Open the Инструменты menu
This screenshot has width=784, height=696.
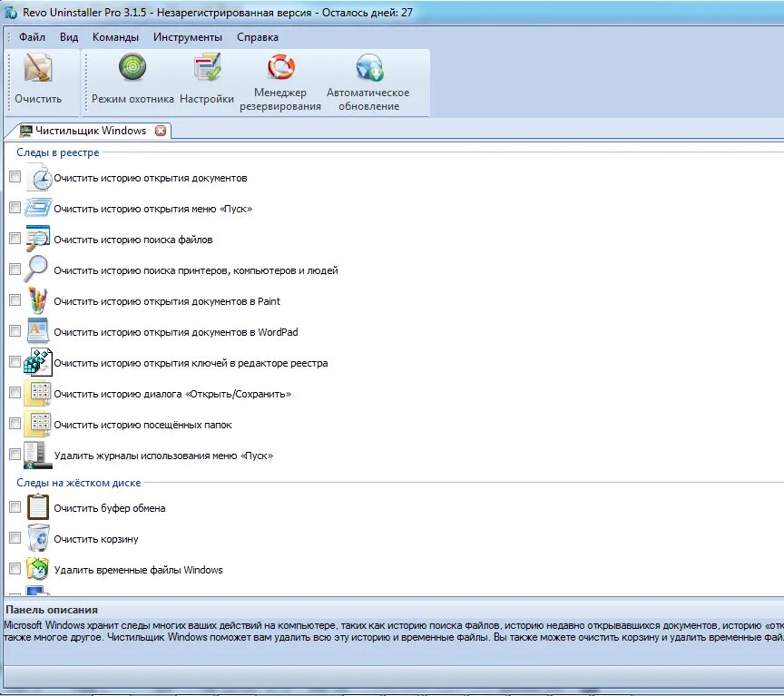pos(188,37)
